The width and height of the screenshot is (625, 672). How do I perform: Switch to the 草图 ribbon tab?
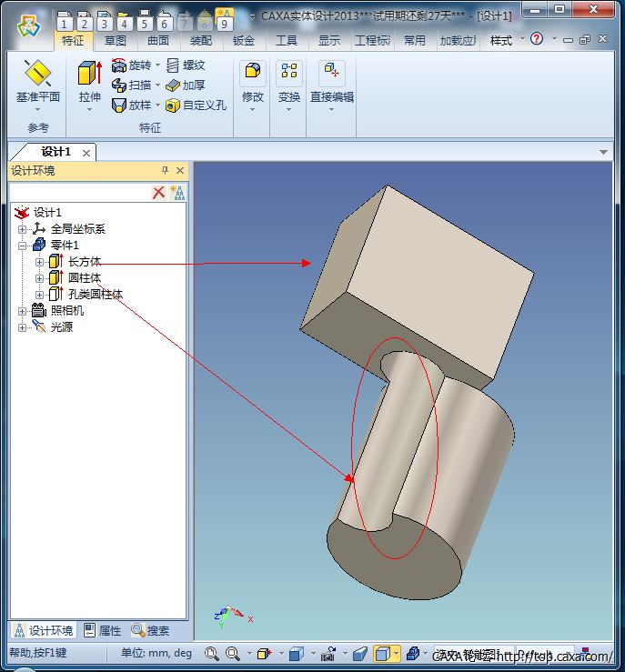[x=116, y=41]
